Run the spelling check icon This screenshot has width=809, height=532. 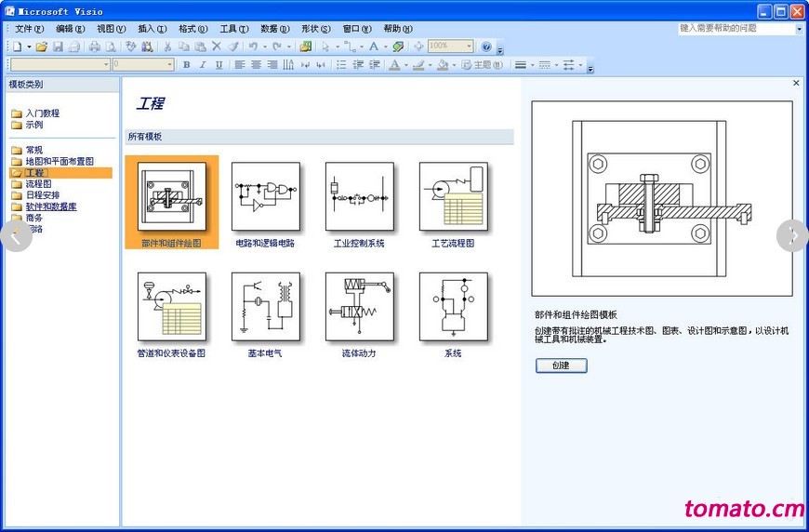pyautogui.click(x=130, y=47)
